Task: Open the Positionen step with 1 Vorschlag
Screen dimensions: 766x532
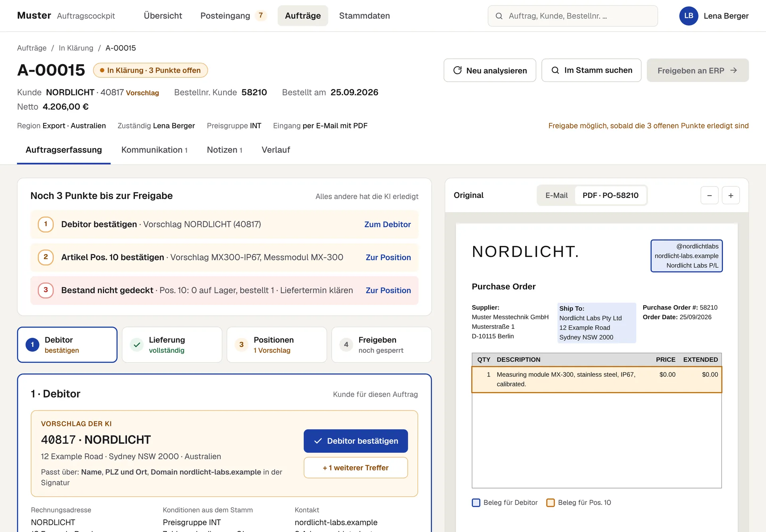Action: coord(276,345)
